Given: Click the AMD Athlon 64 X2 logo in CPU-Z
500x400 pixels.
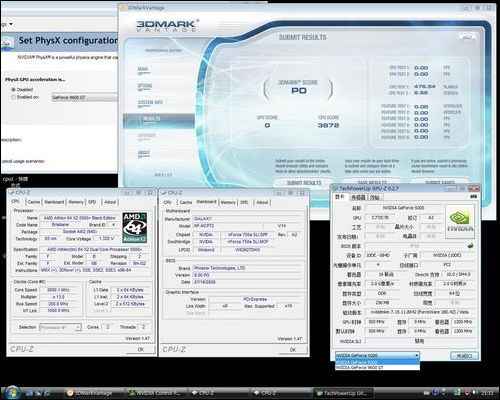Looking at the screenshot, I should coord(135,227).
